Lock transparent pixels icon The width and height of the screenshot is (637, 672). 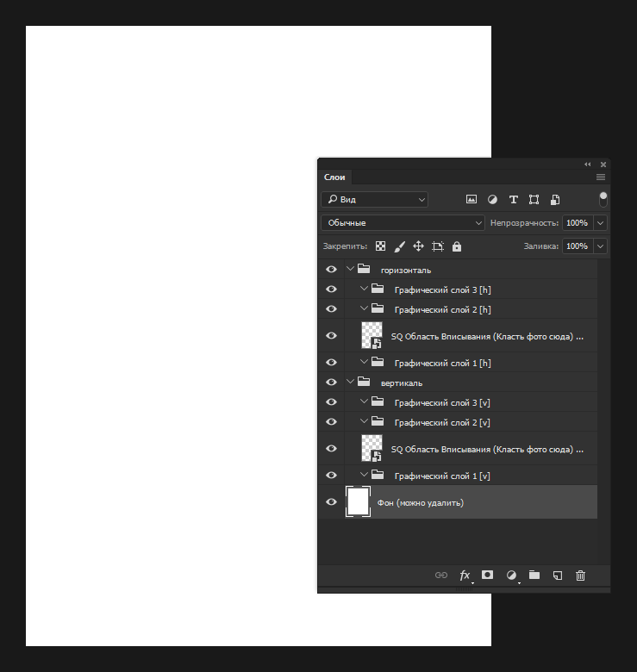click(x=380, y=246)
